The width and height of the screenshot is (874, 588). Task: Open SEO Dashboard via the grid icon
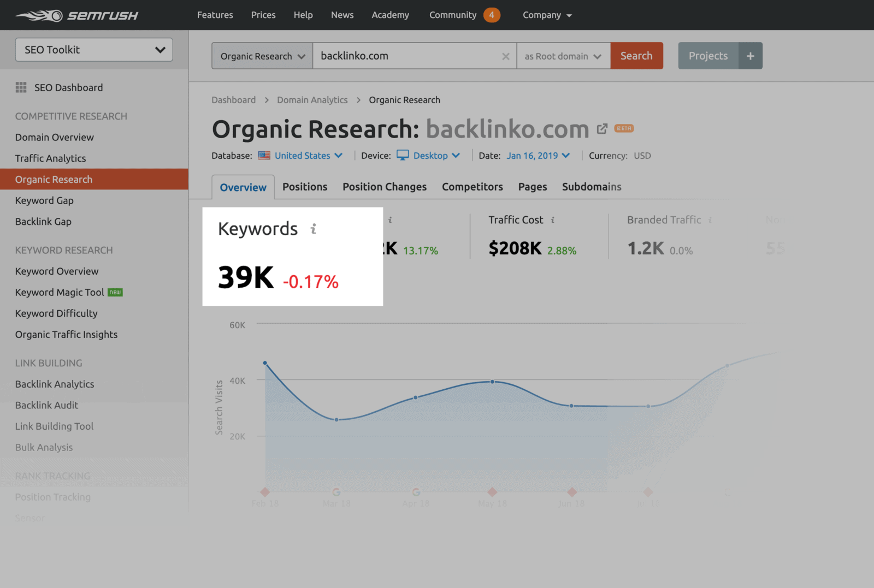point(21,87)
